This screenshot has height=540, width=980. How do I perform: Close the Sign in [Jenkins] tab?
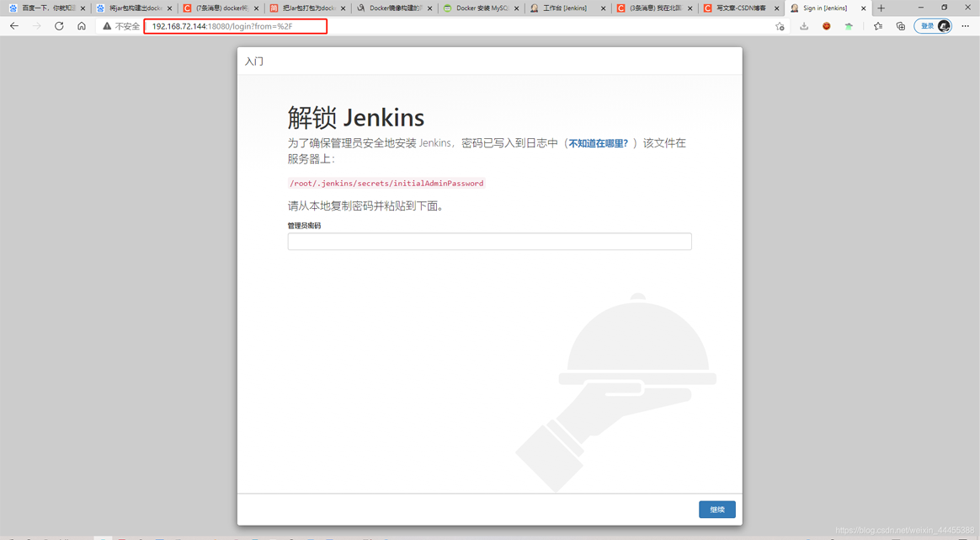[863, 8]
